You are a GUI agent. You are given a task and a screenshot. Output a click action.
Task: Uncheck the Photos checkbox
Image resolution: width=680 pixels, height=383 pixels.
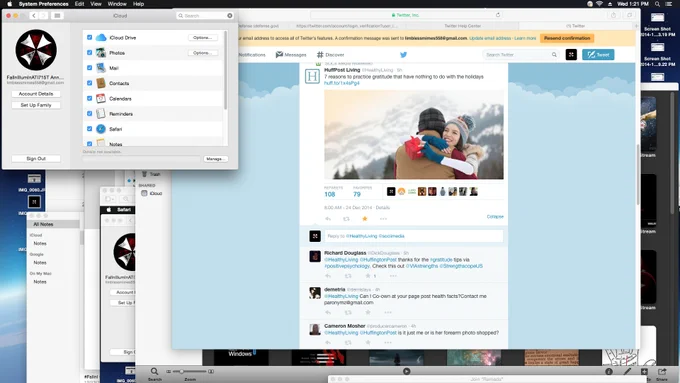pyautogui.click(x=89, y=52)
